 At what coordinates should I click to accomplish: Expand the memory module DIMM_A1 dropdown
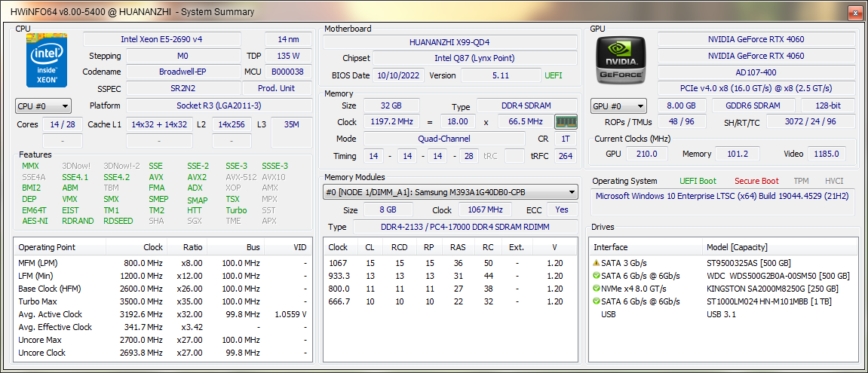pyautogui.click(x=450, y=192)
